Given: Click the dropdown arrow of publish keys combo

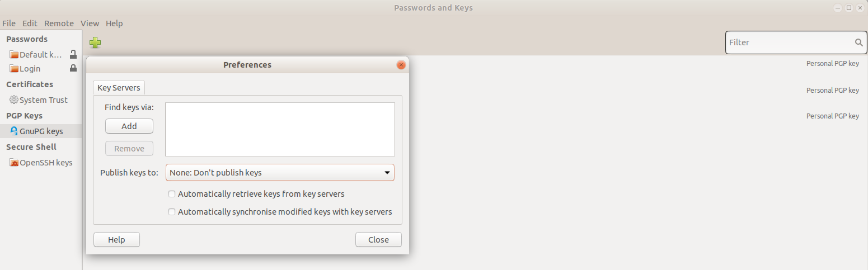Looking at the screenshot, I should coord(387,173).
